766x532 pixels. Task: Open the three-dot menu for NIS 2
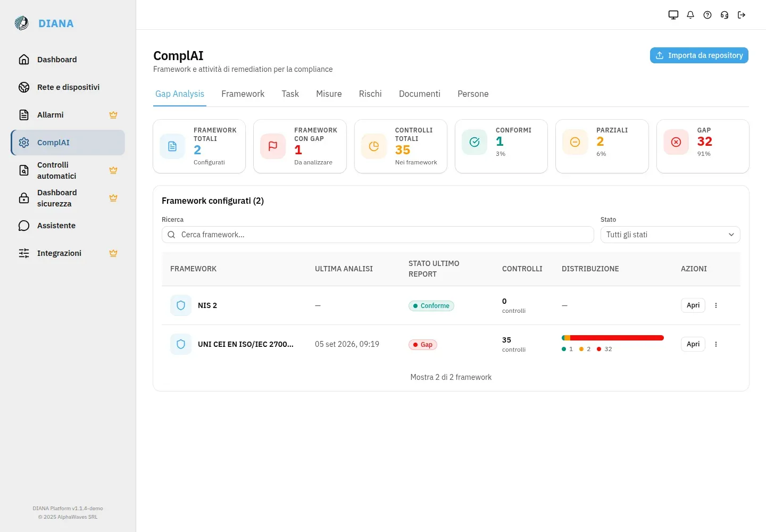pos(716,305)
